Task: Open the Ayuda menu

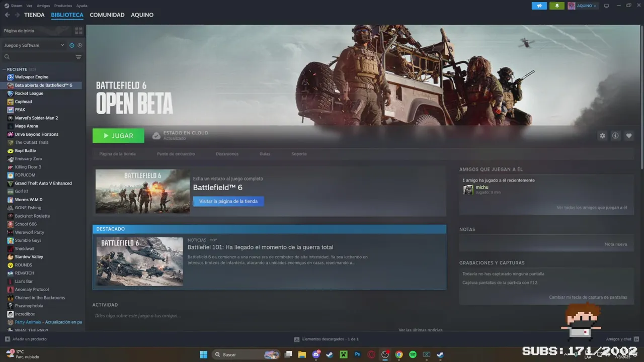Action: click(82, 6)
